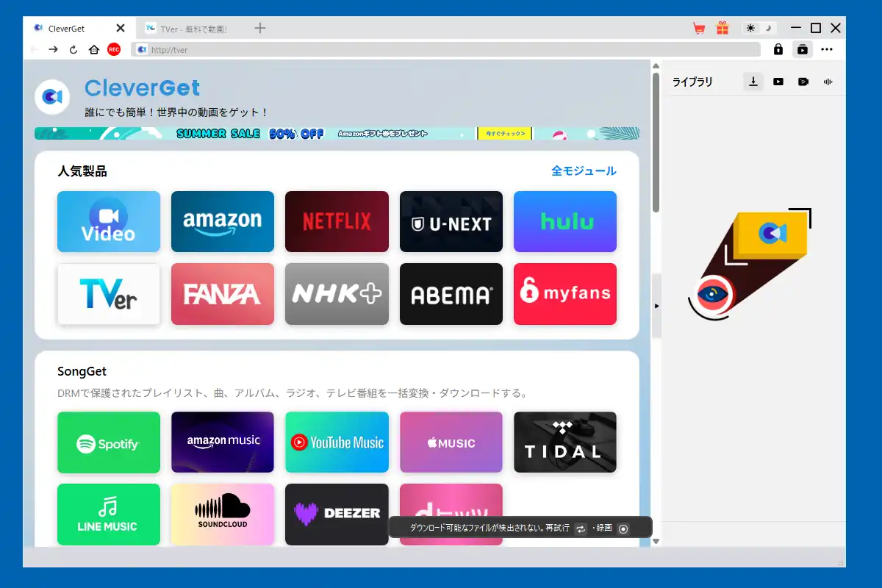Viewport: 882px width, 588px height.
Task: Click the padlock registration icon
Action: point(778,49)
